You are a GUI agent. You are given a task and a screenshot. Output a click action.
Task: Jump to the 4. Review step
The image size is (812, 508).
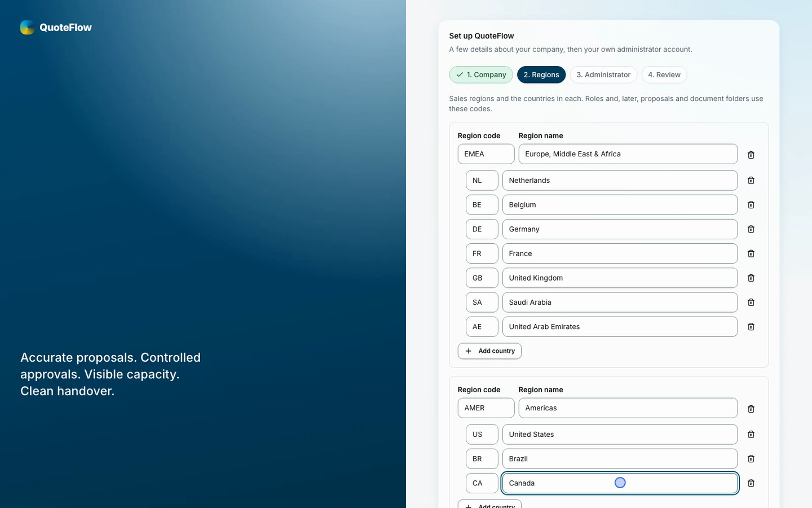pyautogui.click(x=664, y=75)
